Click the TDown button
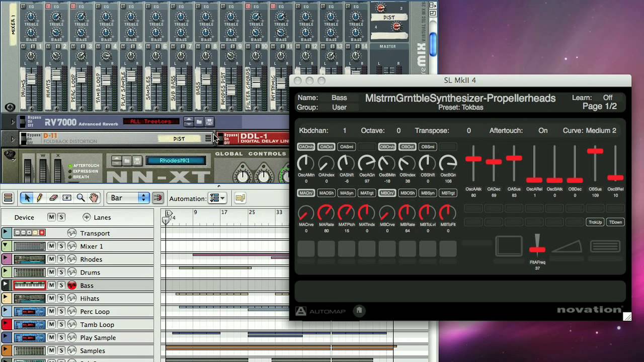 click(x=615, y=222)
